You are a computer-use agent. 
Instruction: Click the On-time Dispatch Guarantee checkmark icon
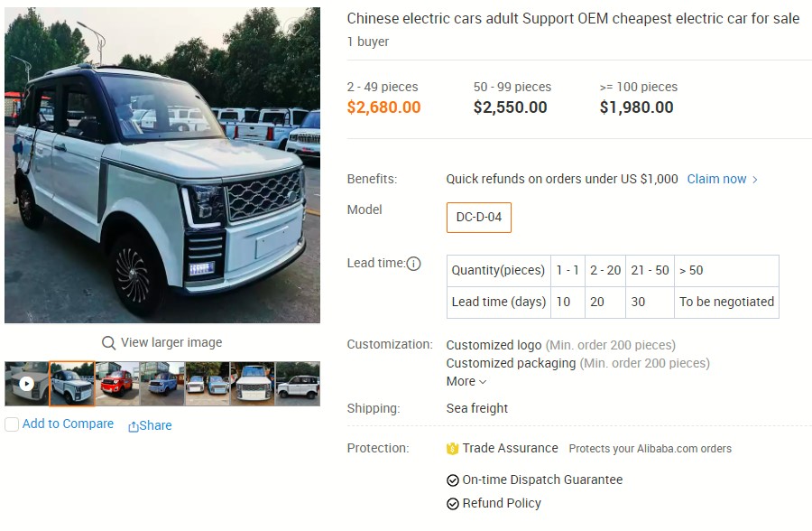point(453,480)
